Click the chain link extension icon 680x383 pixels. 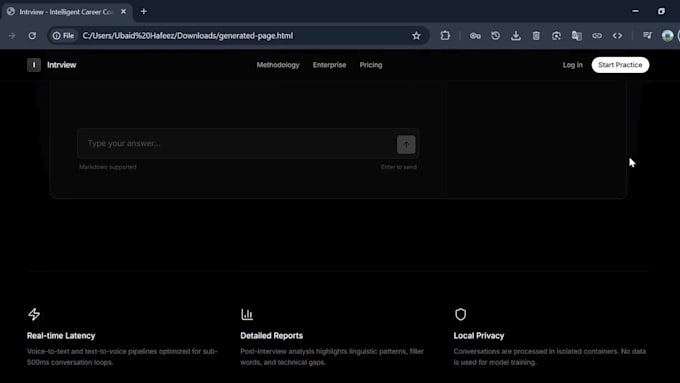pyautogui.click(x=597, y=36)
